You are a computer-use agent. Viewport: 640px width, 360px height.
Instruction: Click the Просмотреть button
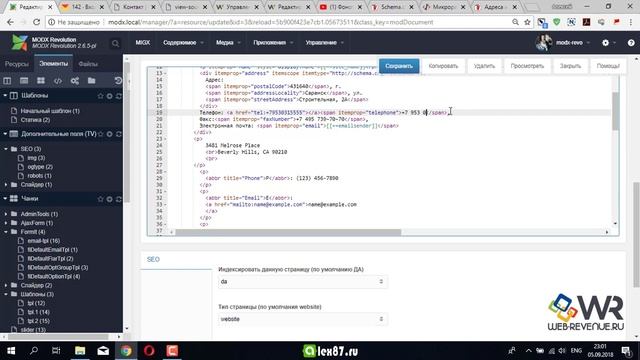527,66
